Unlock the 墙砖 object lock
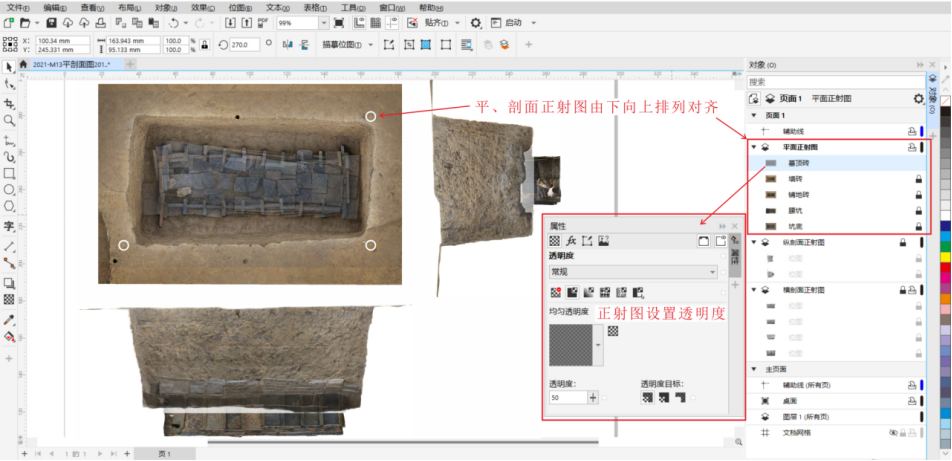Image resolution: width=952 pixels, height=461 pixels. click(917, 179)
